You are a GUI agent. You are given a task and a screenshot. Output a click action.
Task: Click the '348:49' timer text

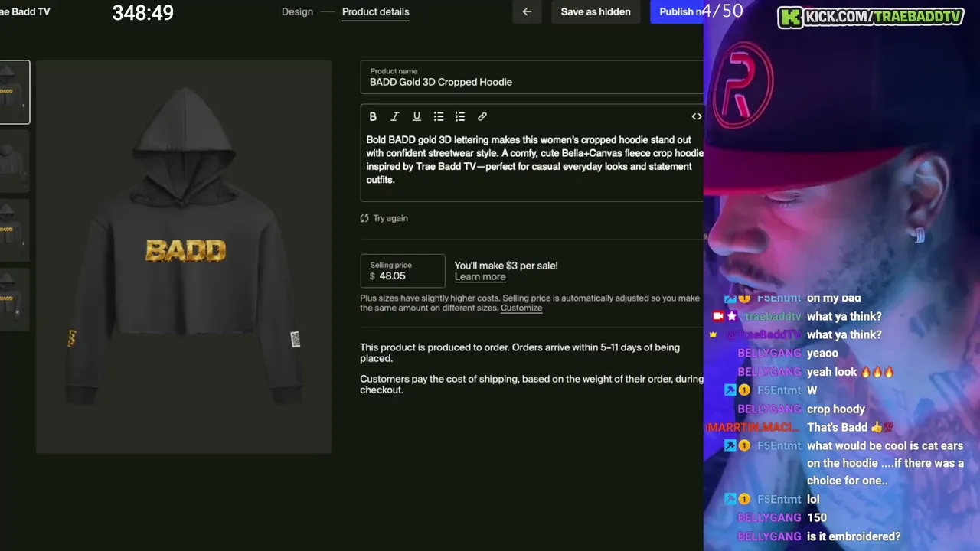pyautogui.click(x=143, y=13)
